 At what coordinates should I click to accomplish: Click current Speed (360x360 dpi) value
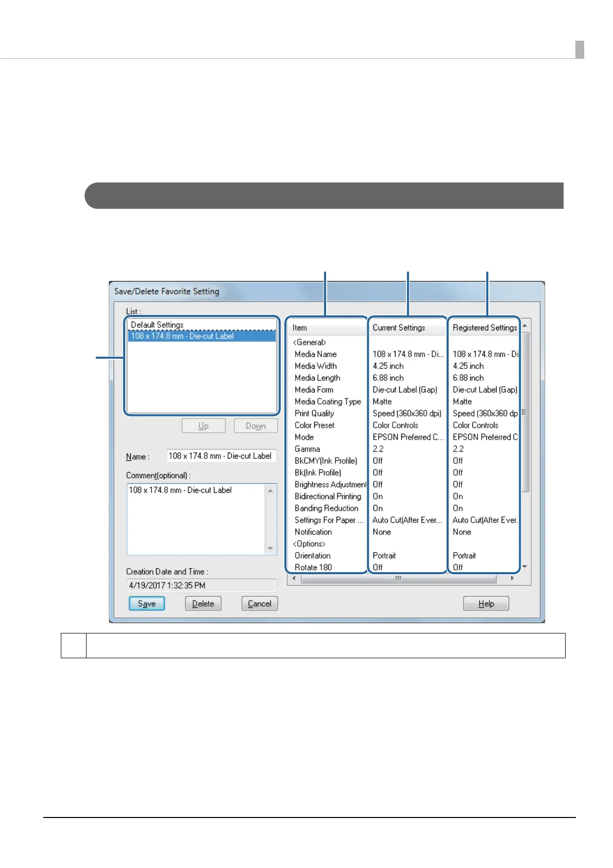click(407, 413)
